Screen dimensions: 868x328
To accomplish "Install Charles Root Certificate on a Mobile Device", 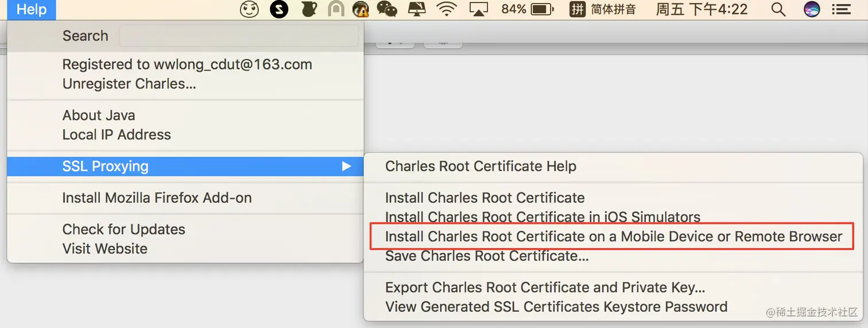I will pyautogui.click(x=613, y=237).
